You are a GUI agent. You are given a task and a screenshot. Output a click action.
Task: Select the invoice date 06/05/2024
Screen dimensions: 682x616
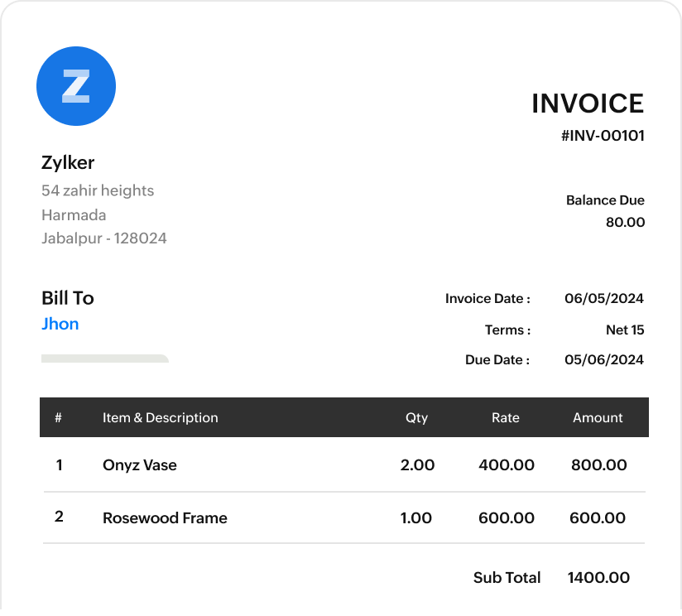(604, 299)
